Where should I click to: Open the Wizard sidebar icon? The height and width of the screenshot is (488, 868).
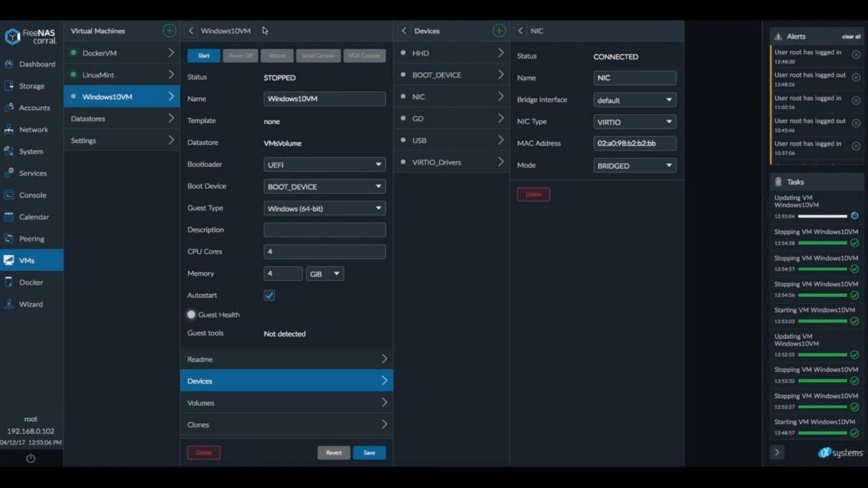[x=9, y=304]
